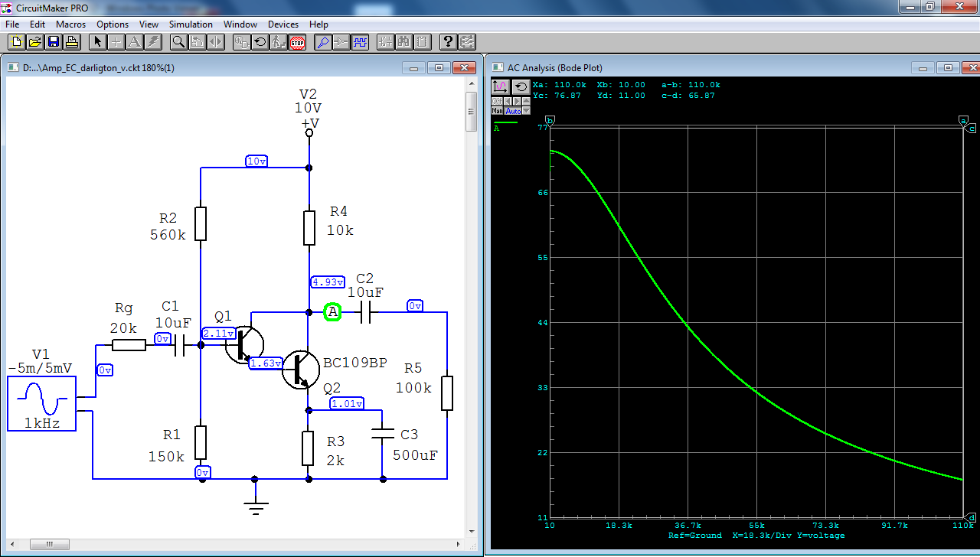Click the 4.93v node voltage label
Viewport: 980px width, 557px height.
click(x=328, y=282)
